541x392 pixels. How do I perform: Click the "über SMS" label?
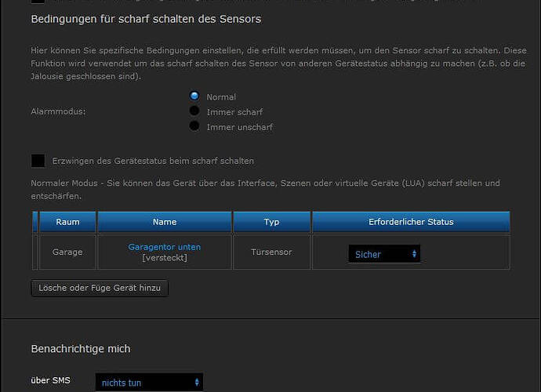click(x=50, y=380)
